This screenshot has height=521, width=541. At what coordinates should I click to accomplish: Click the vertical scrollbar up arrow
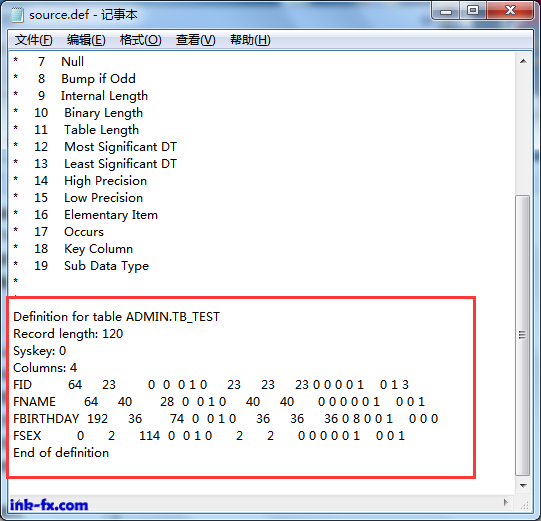[x=523, y=61]
